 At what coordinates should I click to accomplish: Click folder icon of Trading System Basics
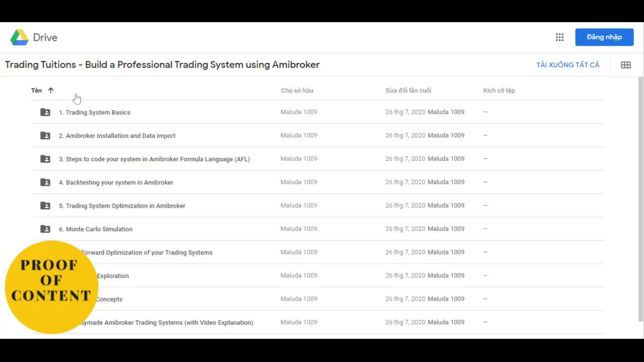click(45, 112)
